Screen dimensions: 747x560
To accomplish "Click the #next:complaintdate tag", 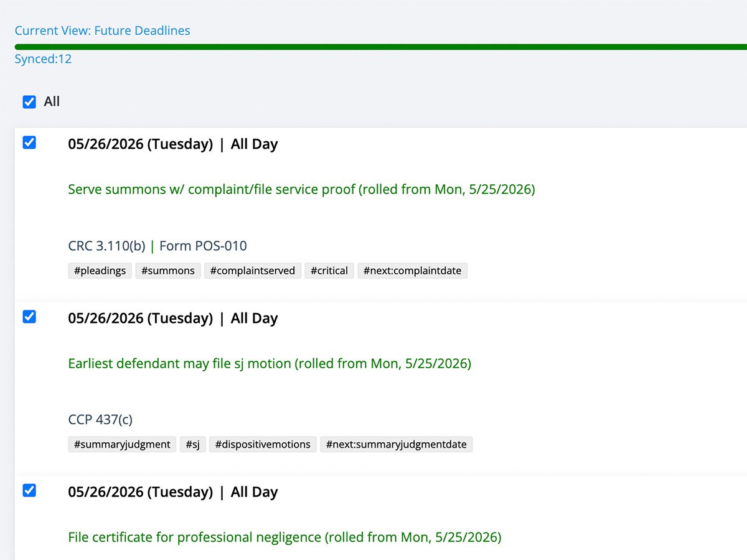I will (x=412, y=271).
